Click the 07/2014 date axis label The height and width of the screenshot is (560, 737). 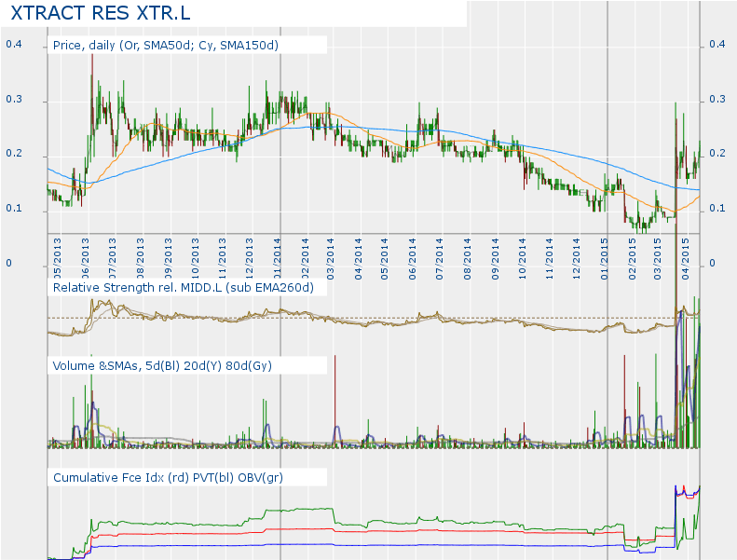coord(439,259)
